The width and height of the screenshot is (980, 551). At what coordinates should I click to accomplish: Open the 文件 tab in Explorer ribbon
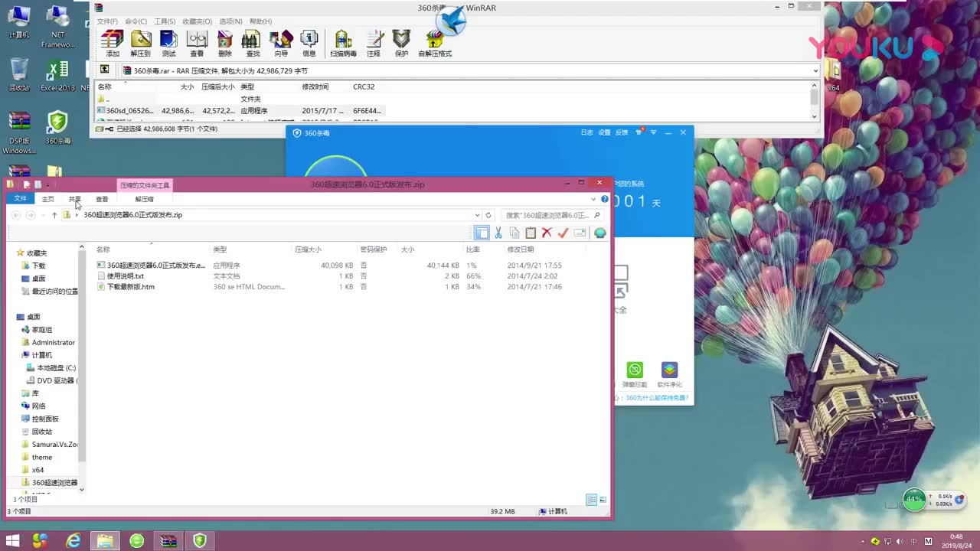(x=21, y=199)
